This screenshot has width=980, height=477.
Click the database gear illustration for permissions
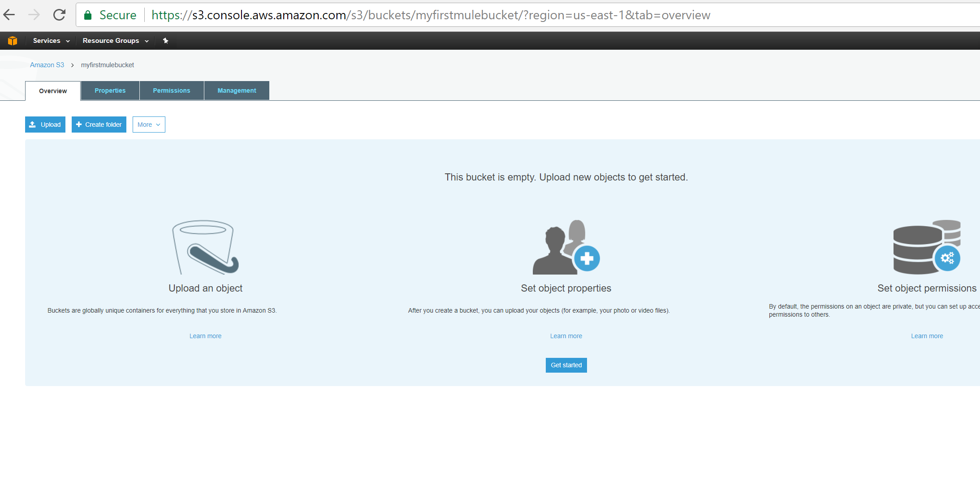(x=927, y=247)
